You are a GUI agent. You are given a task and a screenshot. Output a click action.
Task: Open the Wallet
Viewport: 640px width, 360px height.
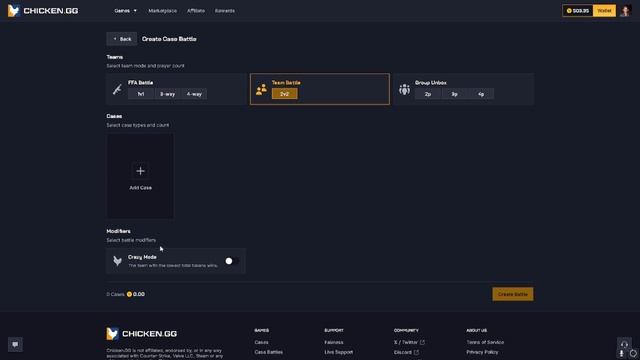604,11
